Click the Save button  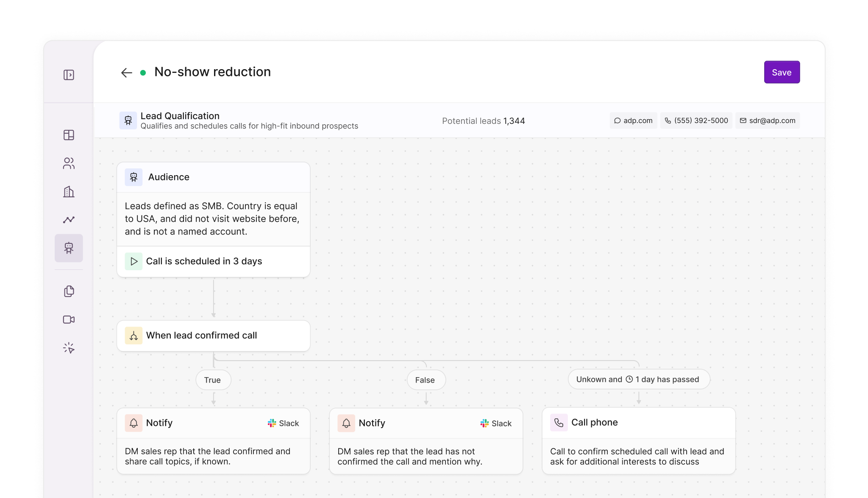[782, 72]
